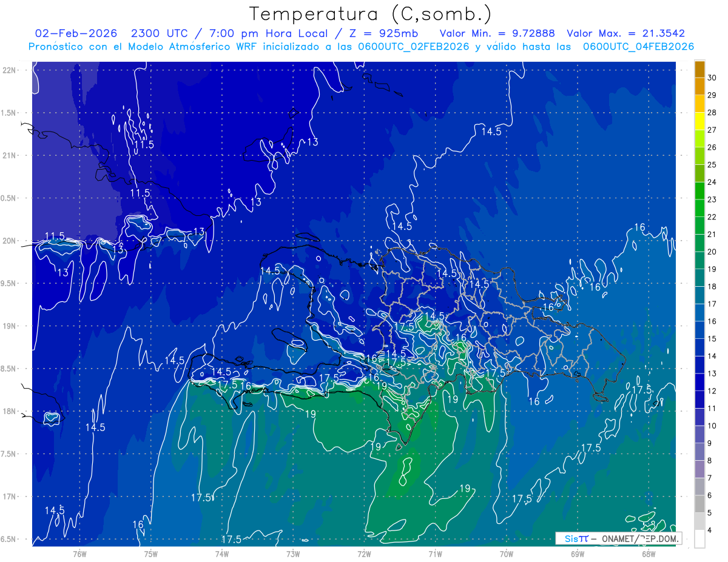Image resolution: width=728 pixels, height=562 pixels.
Task: Select valid-until time "0600UTC_04FEB2026"
Action: coord(638,47)
